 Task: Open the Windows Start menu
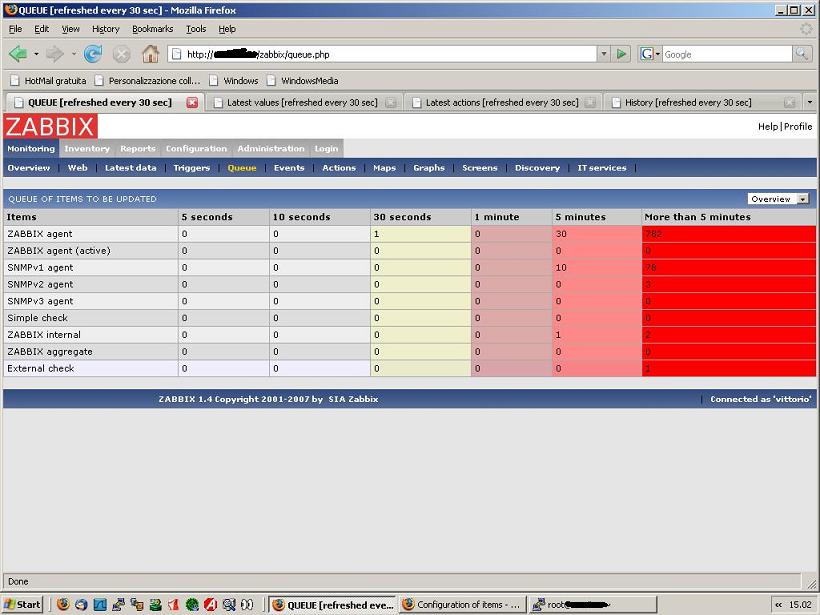[22, 605]
